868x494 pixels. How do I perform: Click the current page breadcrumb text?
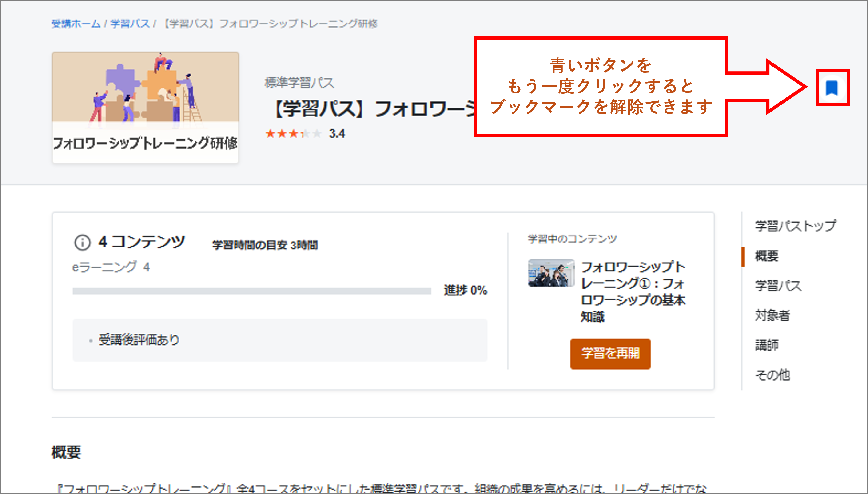coord(270,24)
